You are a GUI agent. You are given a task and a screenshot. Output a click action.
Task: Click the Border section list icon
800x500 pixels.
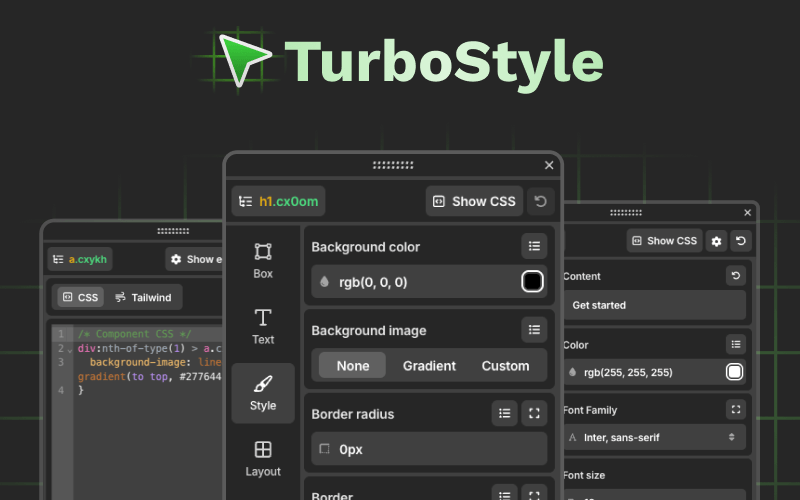coord(505,494)
